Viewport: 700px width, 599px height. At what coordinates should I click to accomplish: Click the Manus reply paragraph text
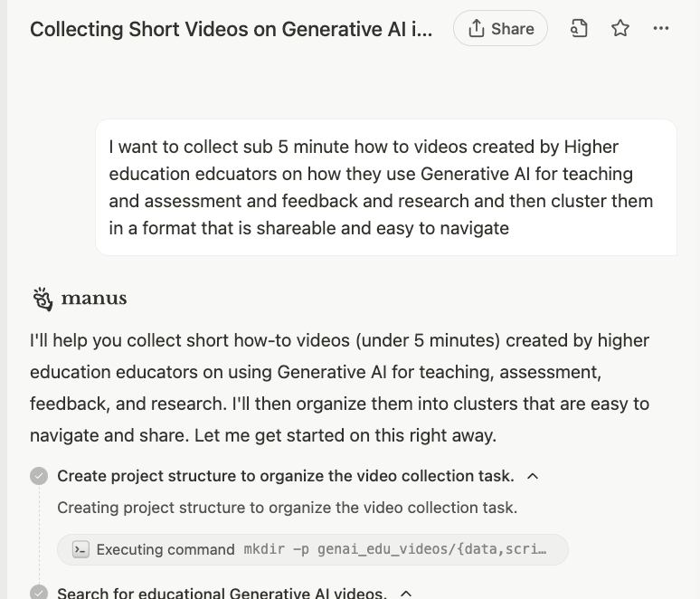(x=340, y=387)
